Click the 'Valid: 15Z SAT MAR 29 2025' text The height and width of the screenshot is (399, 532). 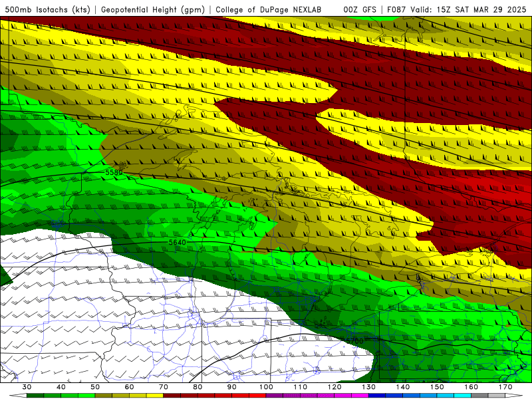click(x=468, y=9)
